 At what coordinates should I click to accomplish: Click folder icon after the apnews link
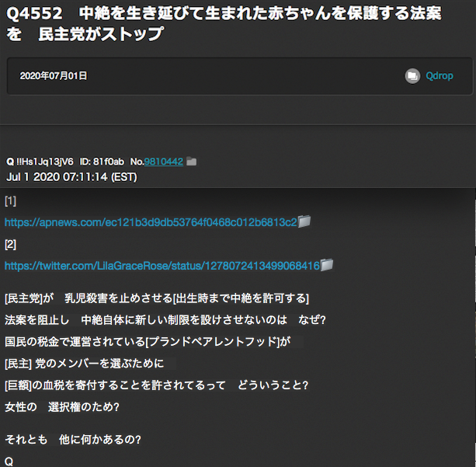304,221
